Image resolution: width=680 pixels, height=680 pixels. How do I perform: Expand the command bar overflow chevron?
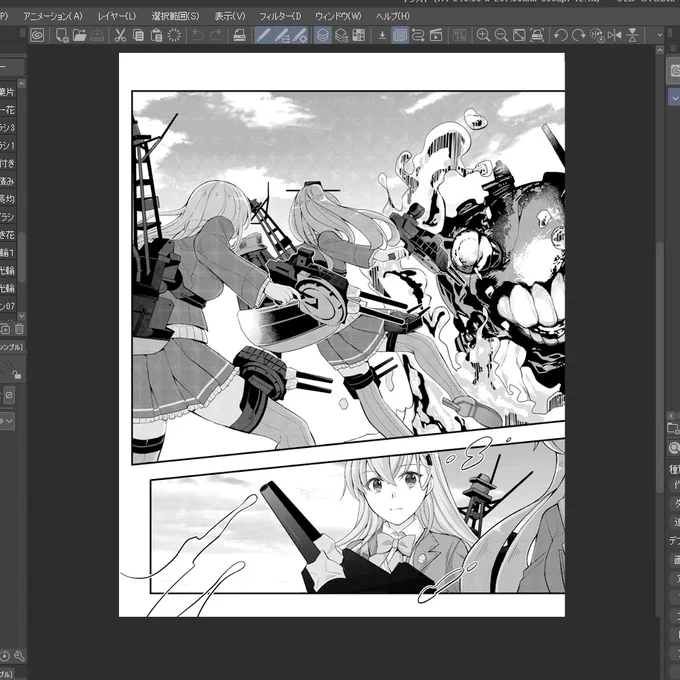point(660,35)
